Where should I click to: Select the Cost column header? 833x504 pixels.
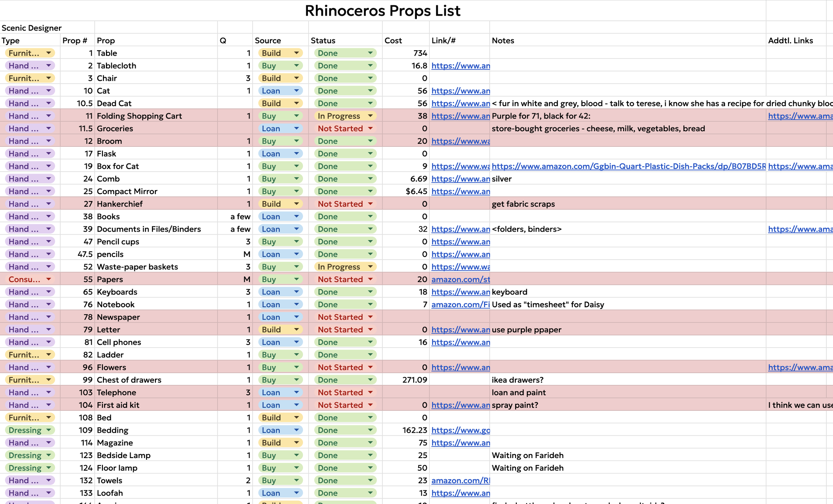(x=406, y=41)
